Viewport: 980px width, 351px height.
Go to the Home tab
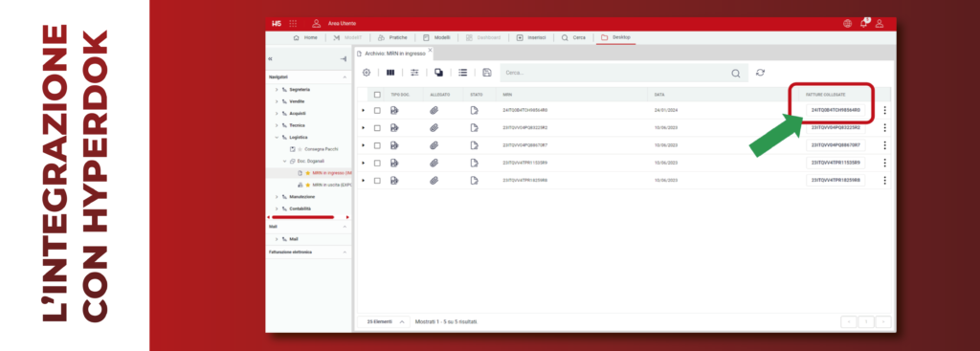[x=305, y=37]
